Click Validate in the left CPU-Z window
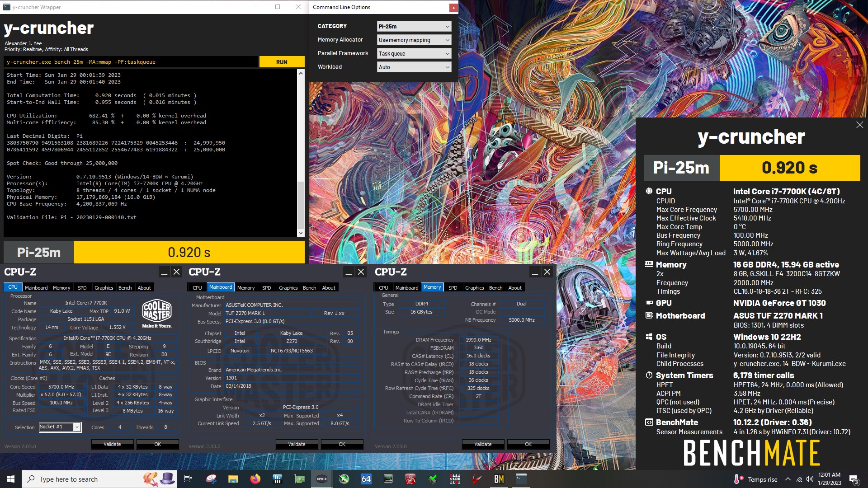The image size is (868, 488). [112, 444]
